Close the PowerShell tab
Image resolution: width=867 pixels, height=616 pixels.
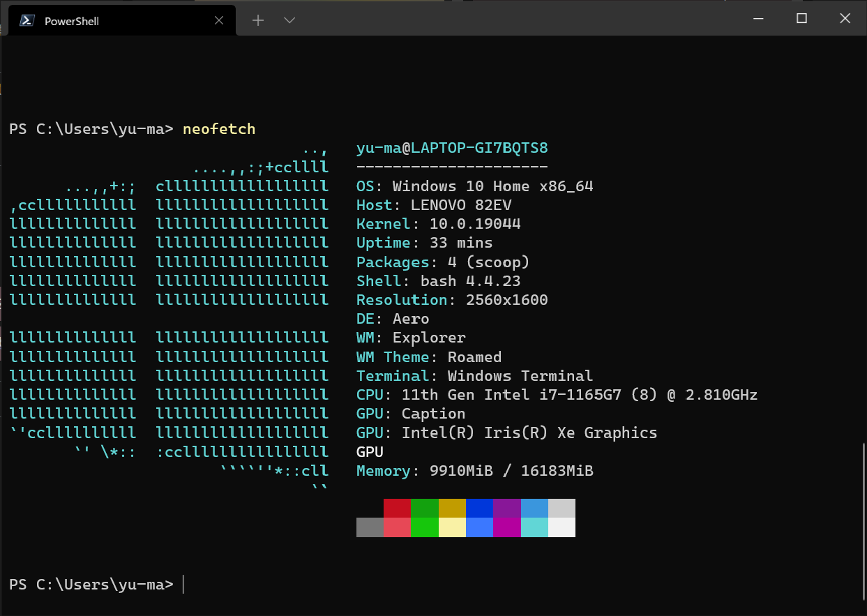[x=219, y=21]
